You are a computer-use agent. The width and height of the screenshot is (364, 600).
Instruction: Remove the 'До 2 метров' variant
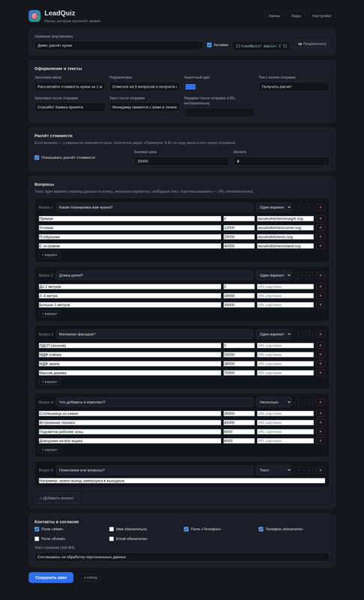tap(321, 286)
